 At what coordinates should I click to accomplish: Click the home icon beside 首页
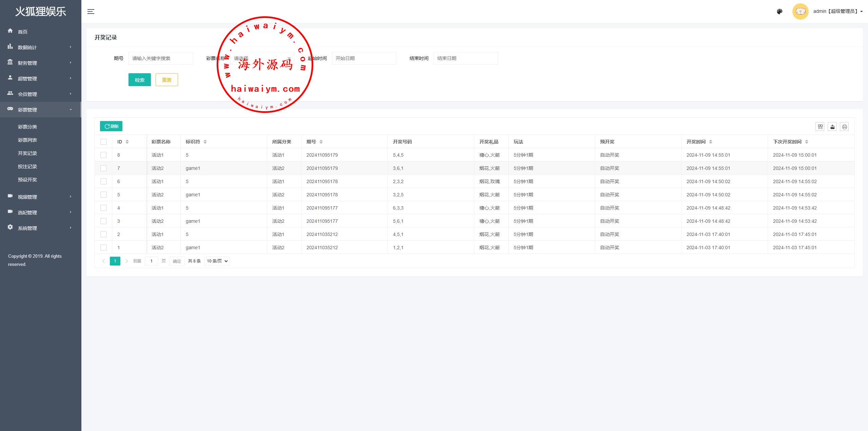[x=10, y=31]
